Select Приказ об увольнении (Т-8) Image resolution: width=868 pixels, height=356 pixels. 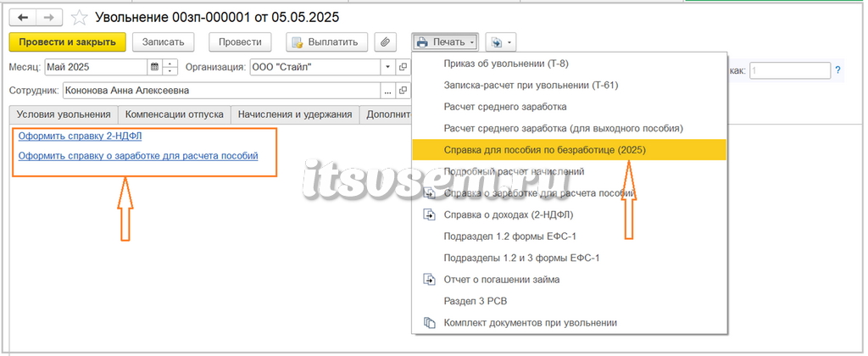[x=569, y=64]
